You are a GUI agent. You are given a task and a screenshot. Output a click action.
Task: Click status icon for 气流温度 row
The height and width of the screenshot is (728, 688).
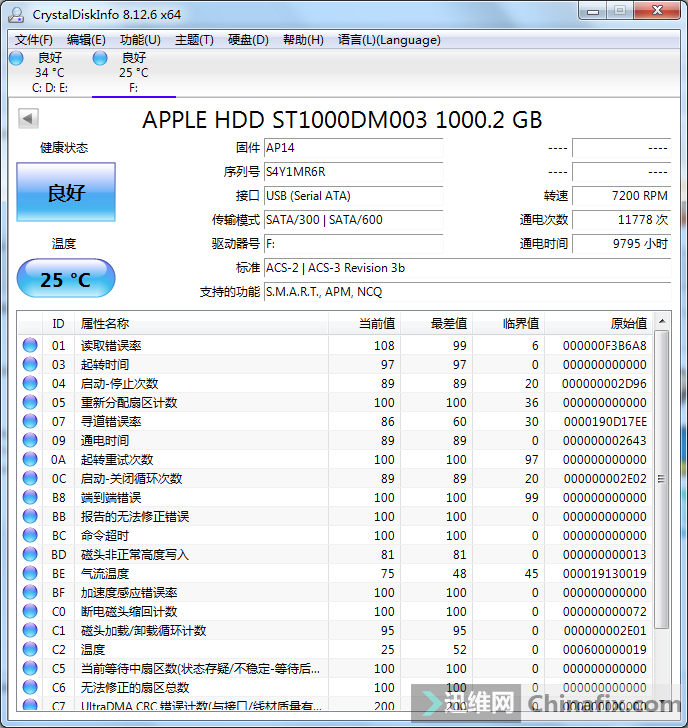coord(30,573)
